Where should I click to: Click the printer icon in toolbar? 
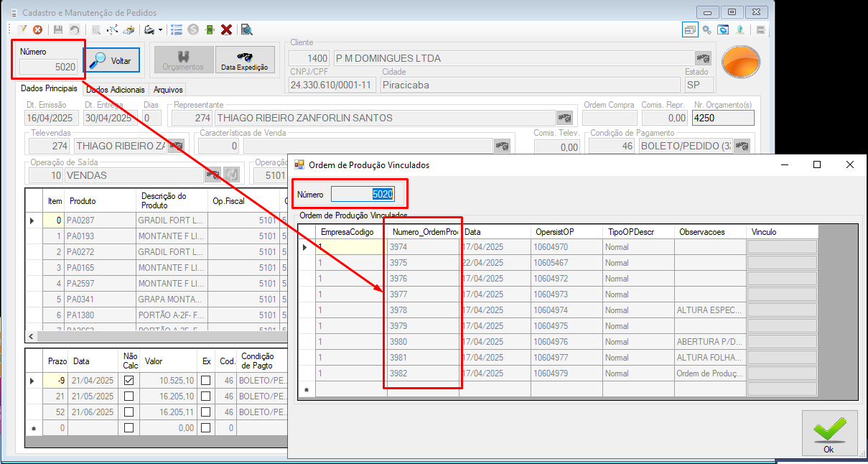coord(149,29)
